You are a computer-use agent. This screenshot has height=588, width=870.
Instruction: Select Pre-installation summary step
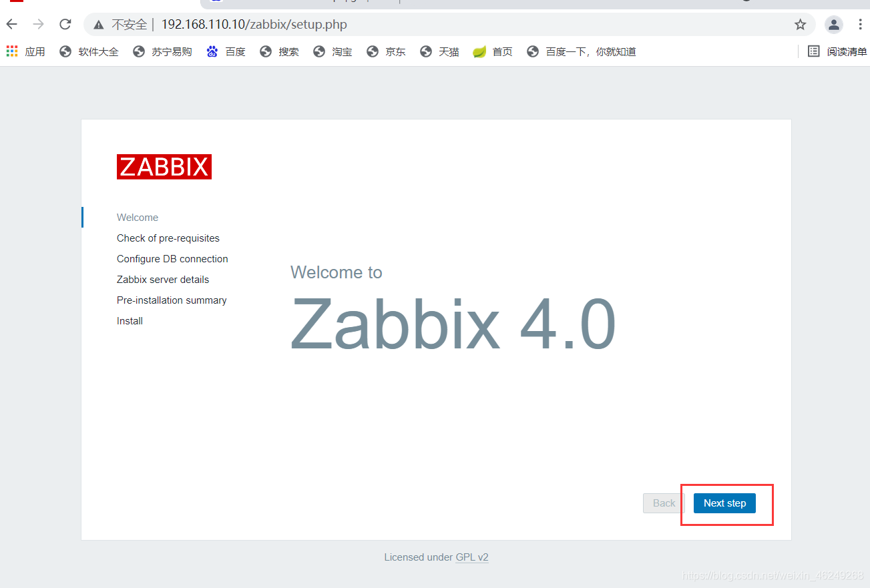click(x=172, y=300)
